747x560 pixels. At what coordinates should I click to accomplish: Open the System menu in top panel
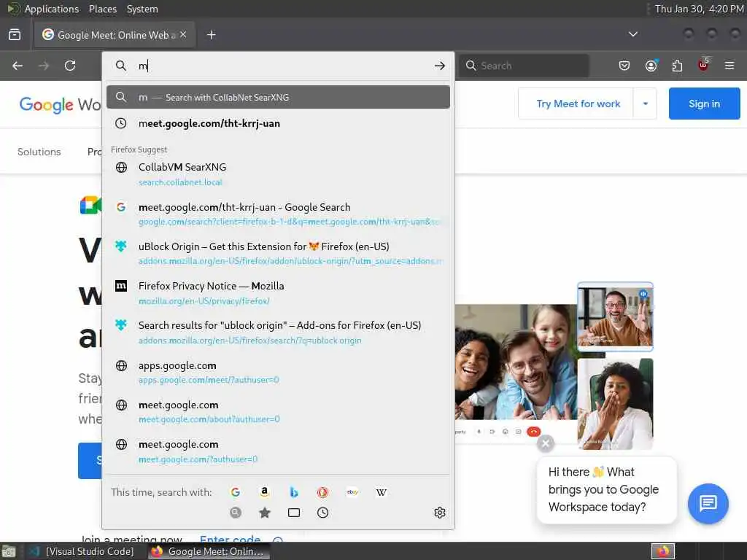tap(142, 9)
